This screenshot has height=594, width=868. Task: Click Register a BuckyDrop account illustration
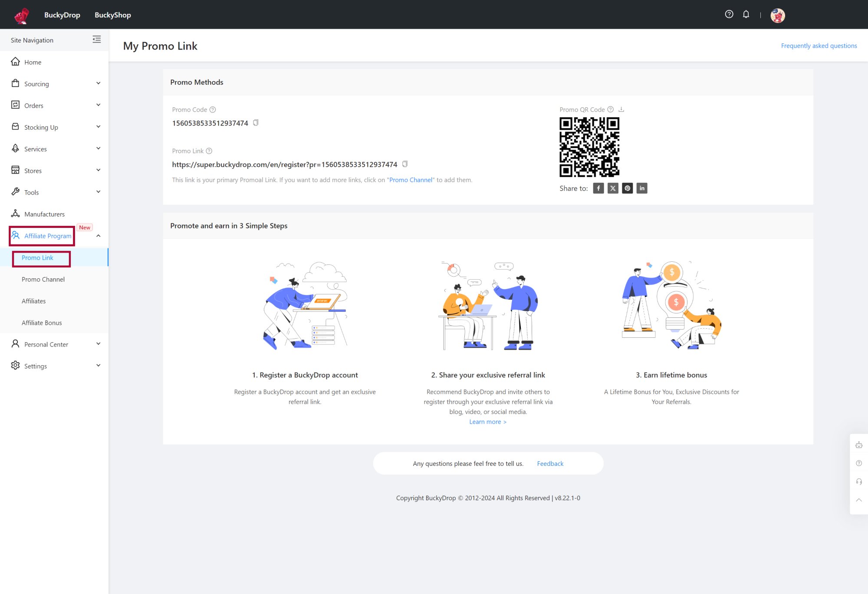click(x=305, y=306)
